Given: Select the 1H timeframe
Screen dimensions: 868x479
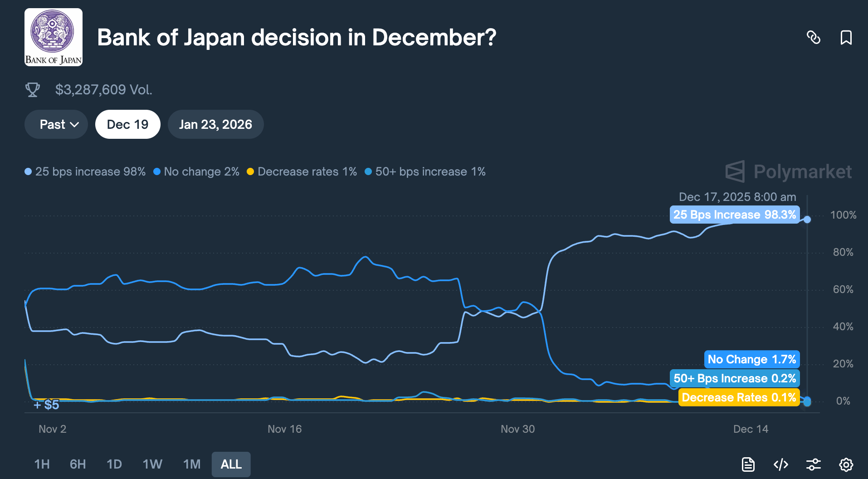Looking at the screenshot, I should [x=42, y=464].
